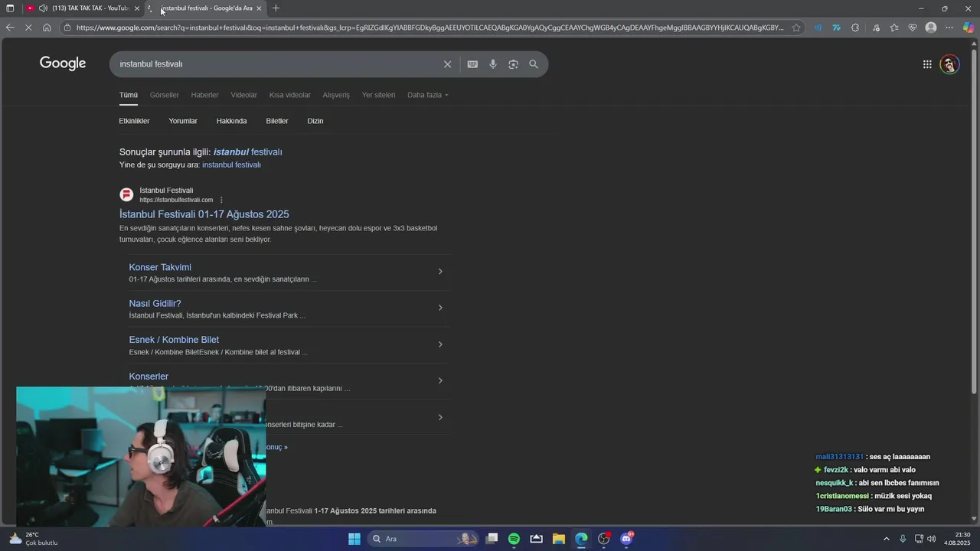
Task: Open browser Settings and more menu
Action: [949, 28]
